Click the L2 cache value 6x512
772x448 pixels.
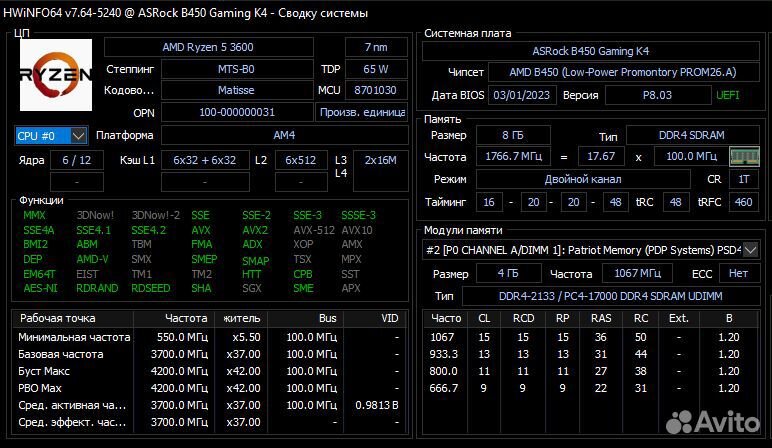[301, 160]
